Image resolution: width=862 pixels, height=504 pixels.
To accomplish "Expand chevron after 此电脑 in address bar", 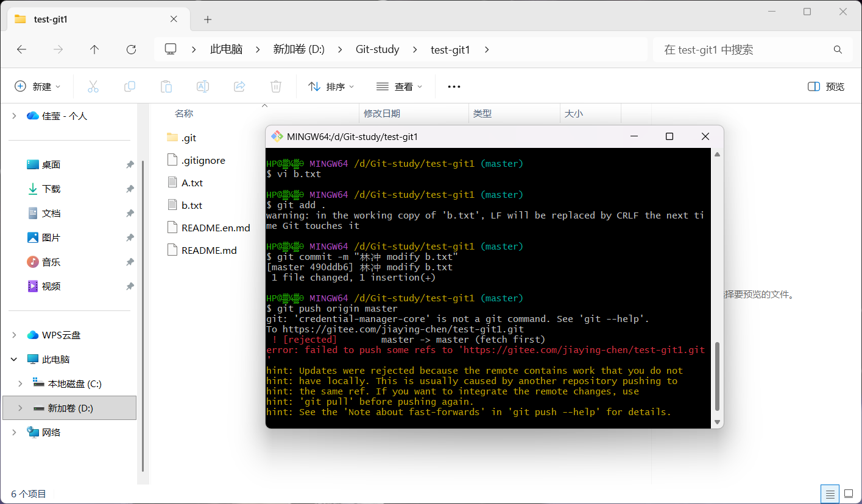I will (258, 50).
